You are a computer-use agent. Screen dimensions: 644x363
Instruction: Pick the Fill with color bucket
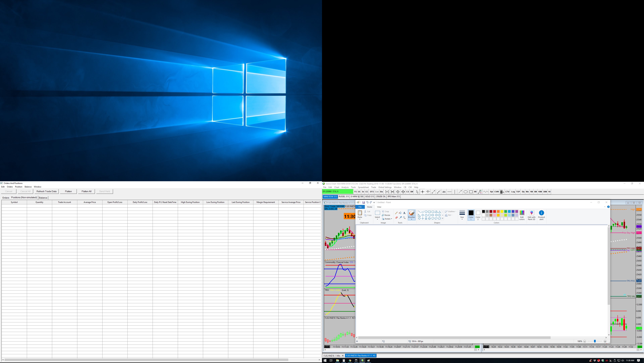(400, 213)
